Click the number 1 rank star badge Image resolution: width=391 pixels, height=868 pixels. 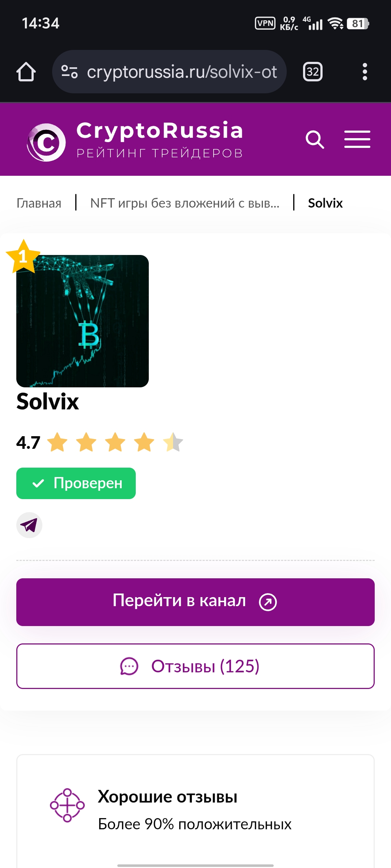[x=23, y=256]
